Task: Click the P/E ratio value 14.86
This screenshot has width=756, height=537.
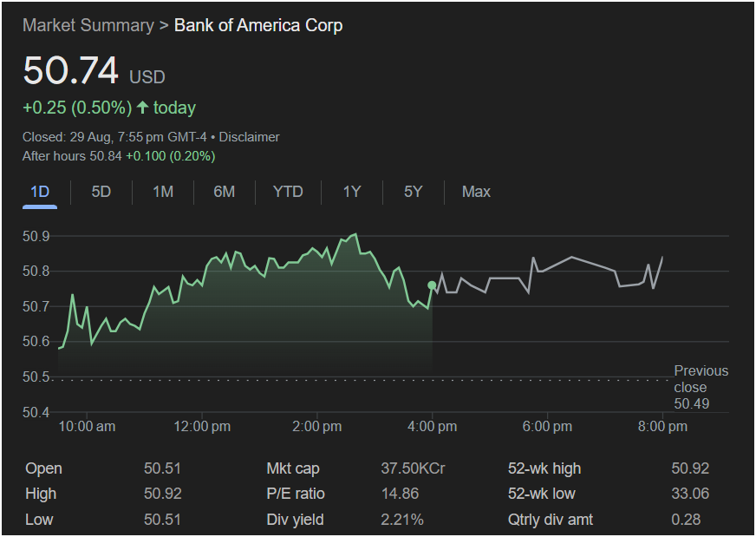Action: click(400, 494)
